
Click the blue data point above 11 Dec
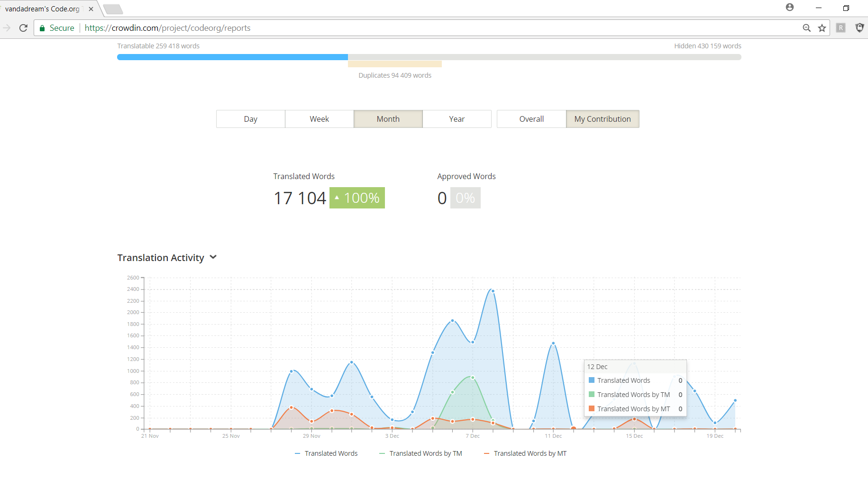click(x=553, y=343)
